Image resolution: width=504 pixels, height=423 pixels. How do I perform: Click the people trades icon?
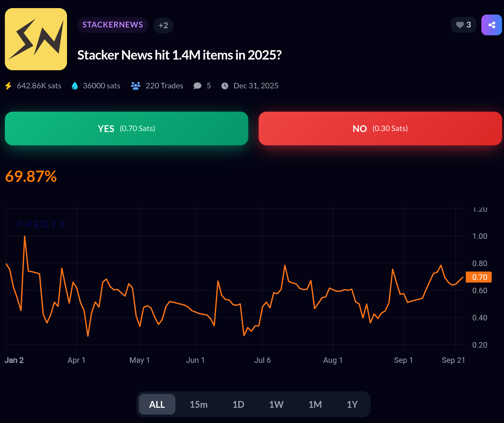(x=136, y=86)
